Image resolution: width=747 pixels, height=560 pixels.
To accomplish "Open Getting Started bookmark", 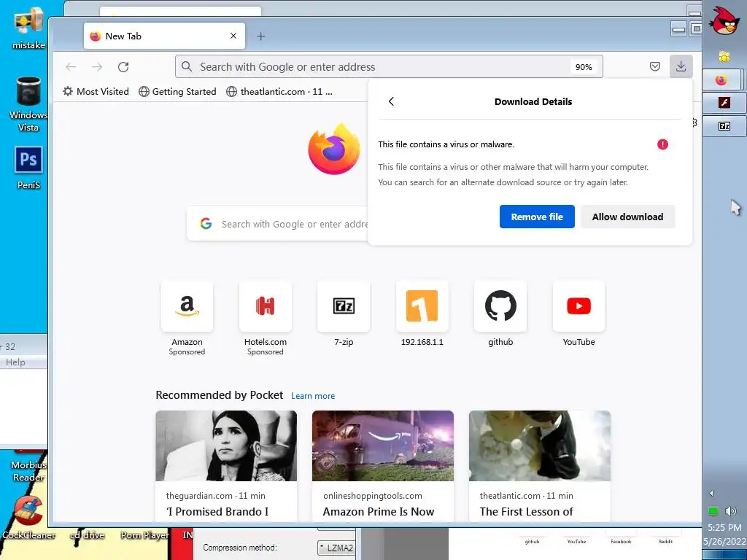I will point(177,91).
